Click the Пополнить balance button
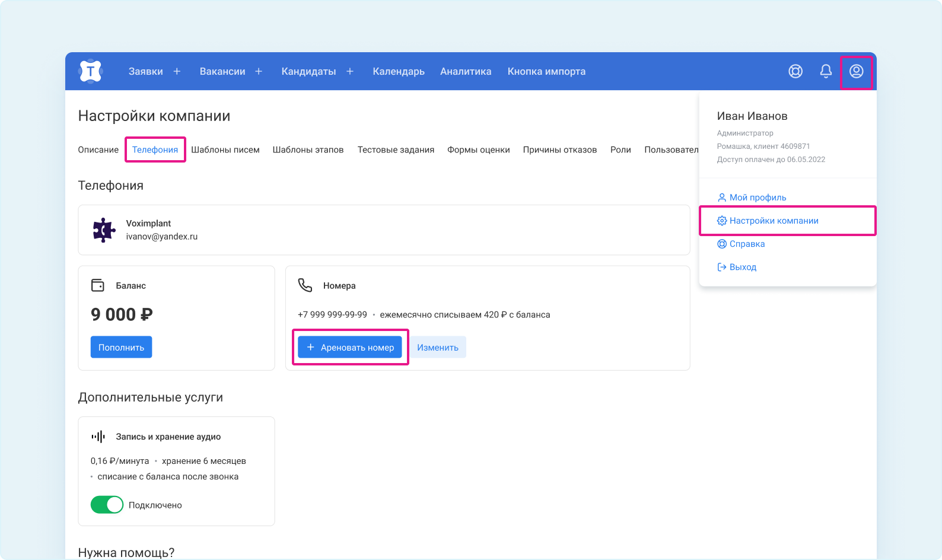 (121, 347)
